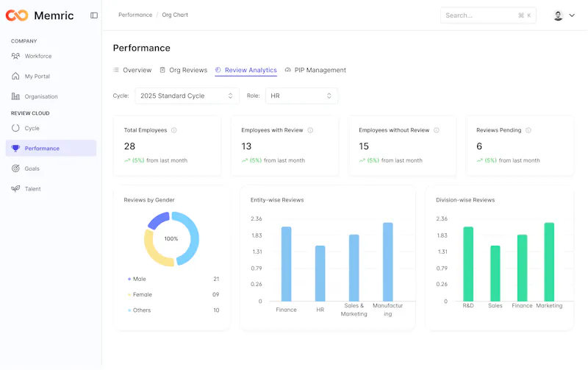Click the HR bar in Entity-wise Reviews

[320, 273]
